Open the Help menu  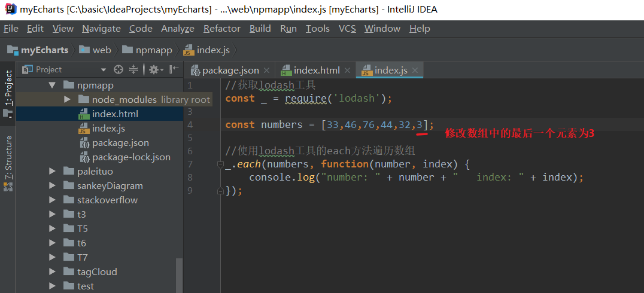tap(420, 29)
